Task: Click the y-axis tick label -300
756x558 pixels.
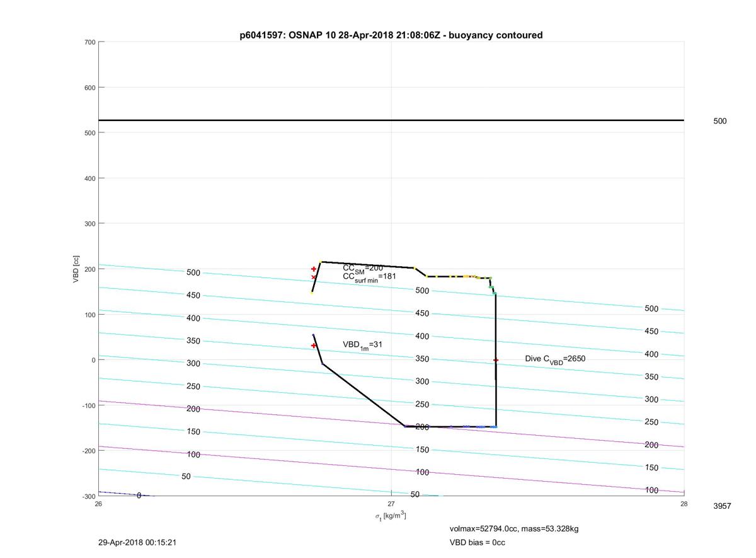Action: [88, 496]
